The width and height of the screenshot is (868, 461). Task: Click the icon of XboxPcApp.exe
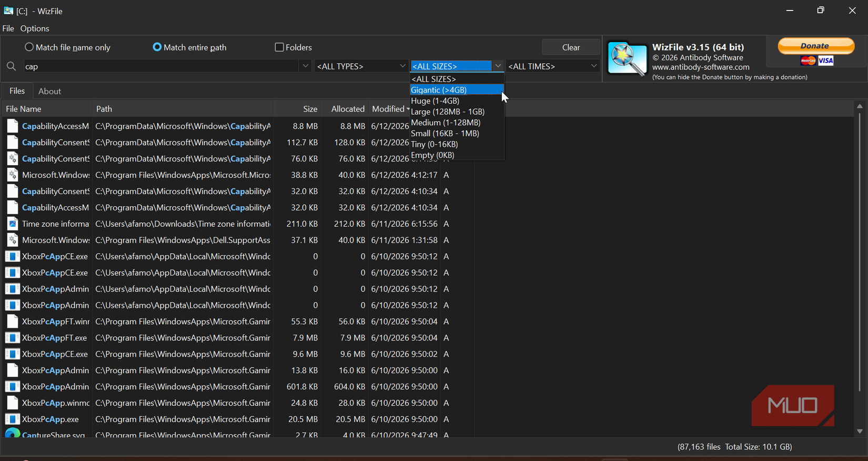coord(13,419)
